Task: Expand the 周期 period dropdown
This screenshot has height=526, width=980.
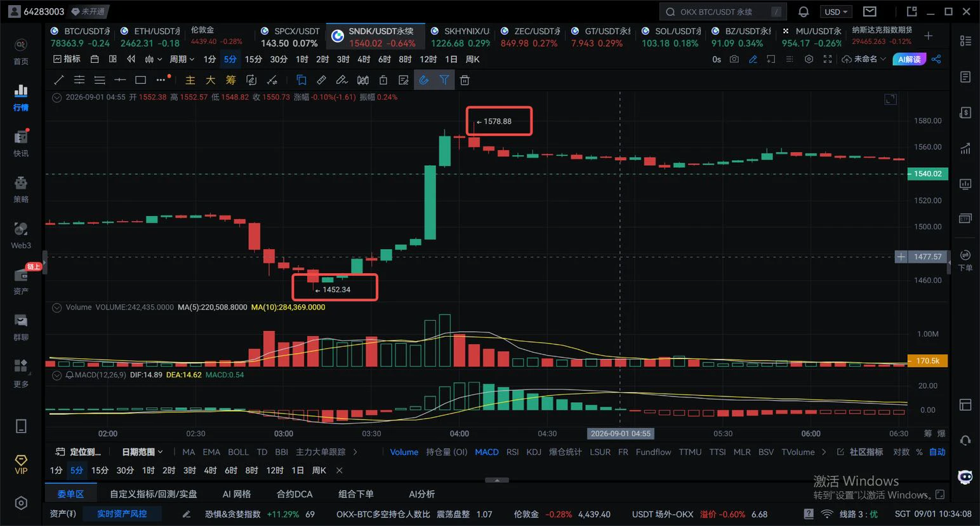Action: click(x=182, y=59)
